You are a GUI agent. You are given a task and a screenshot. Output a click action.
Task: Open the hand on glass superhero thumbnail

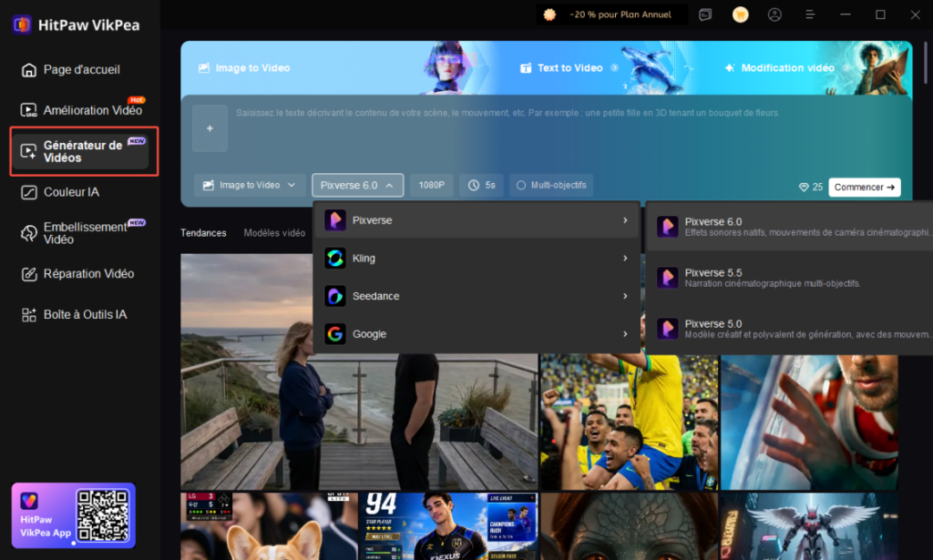[x=809, y=423]
